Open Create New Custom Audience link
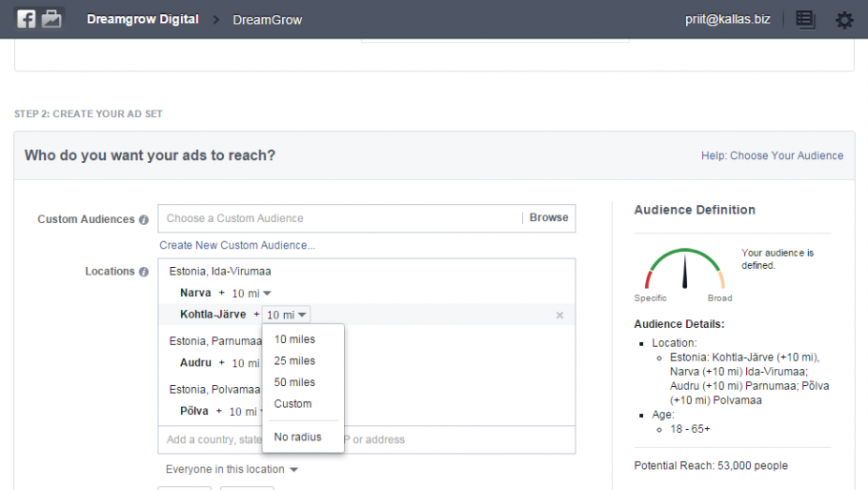Viewport: 868px width, 490px height. tap(237, 246)
